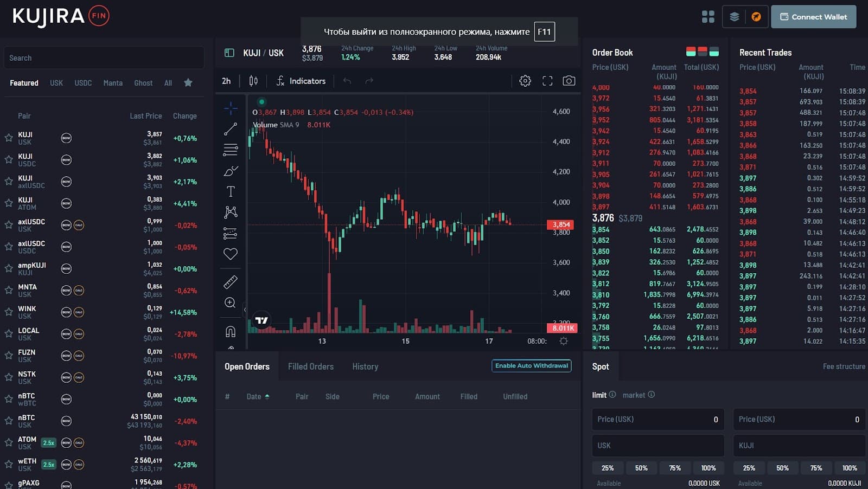Choose the ruler measure tool
This screenshot has width=868, height=489.
pos(231,282)
